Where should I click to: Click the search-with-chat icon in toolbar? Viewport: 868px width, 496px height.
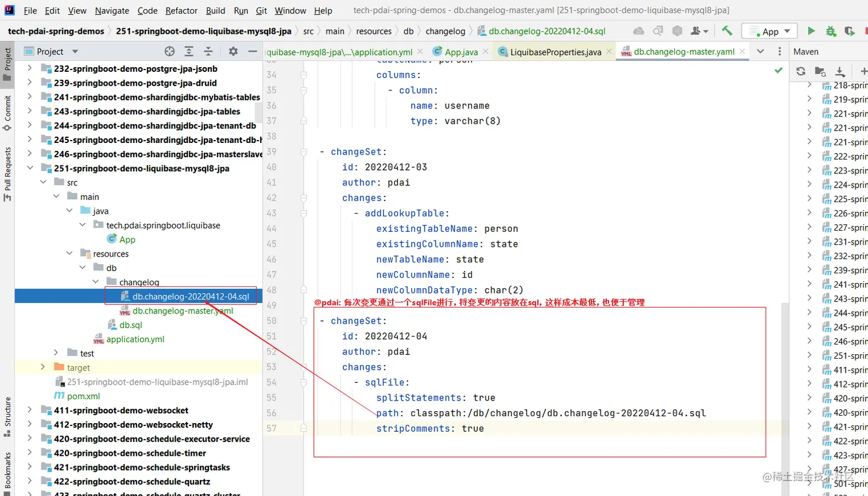click(658, 31)
